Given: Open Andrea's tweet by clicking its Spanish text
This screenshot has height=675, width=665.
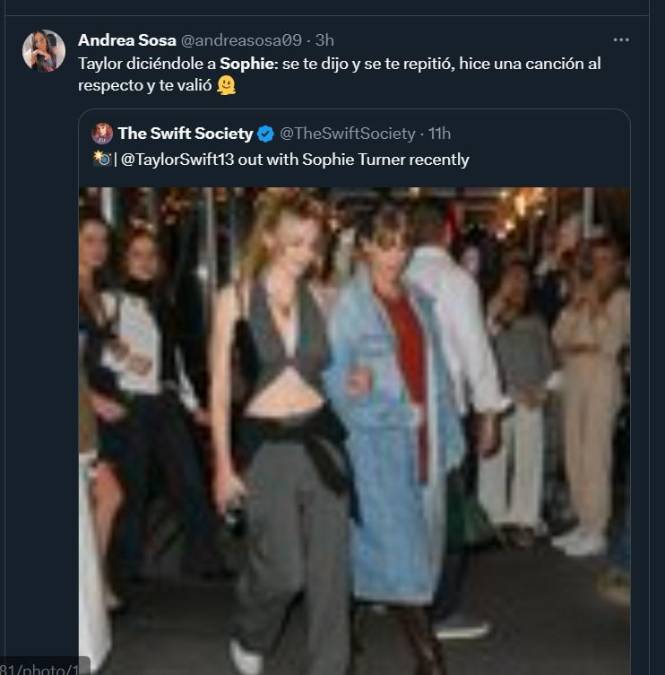Looking at the screenshot, I should point(400,64).
